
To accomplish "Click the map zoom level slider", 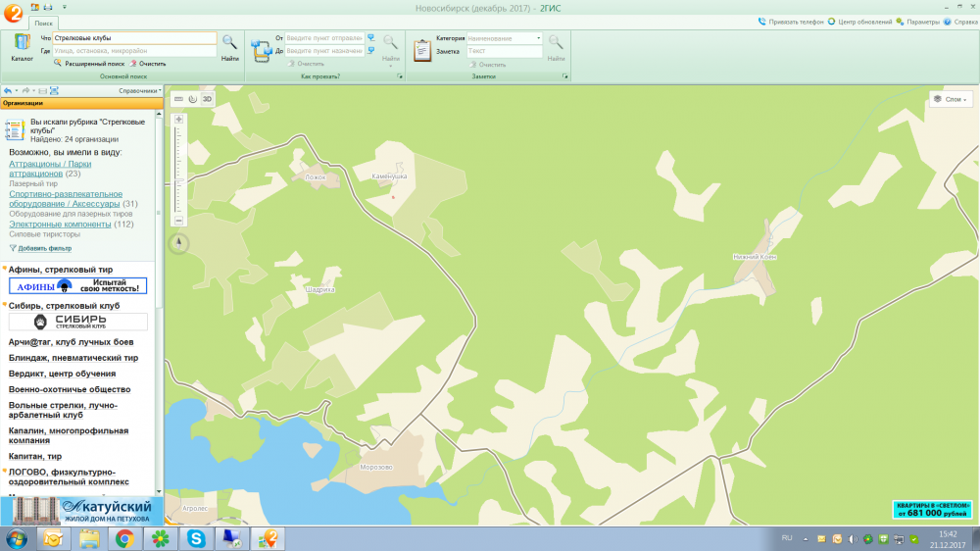I will pyautogui.click(x=178, y=169).
